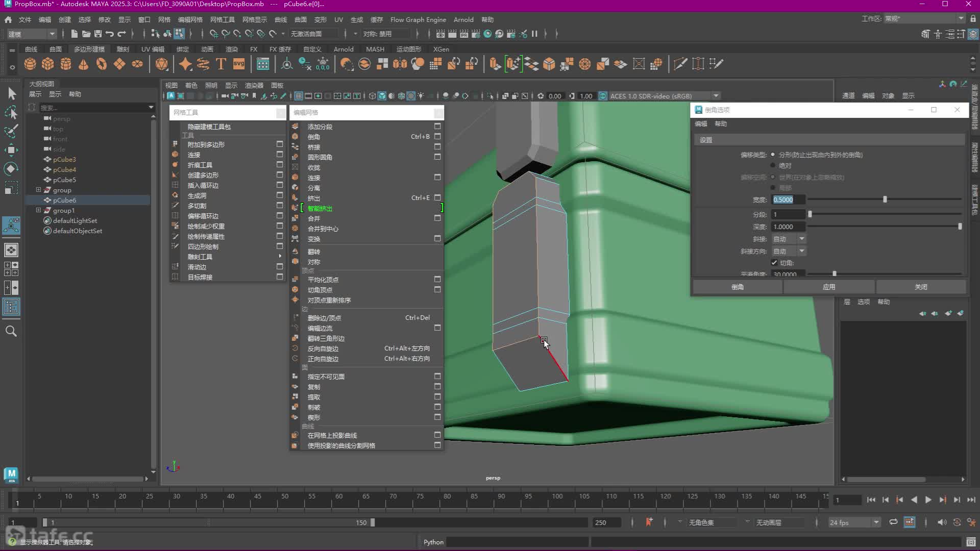Click the 分段 (segments) input field
The height and width of the screenshot is (551, 980).
coord(788,214)
